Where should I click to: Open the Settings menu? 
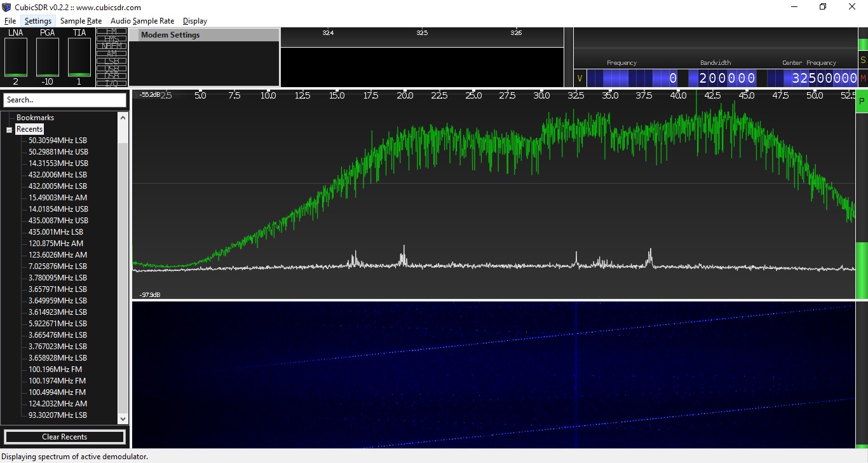38,21
